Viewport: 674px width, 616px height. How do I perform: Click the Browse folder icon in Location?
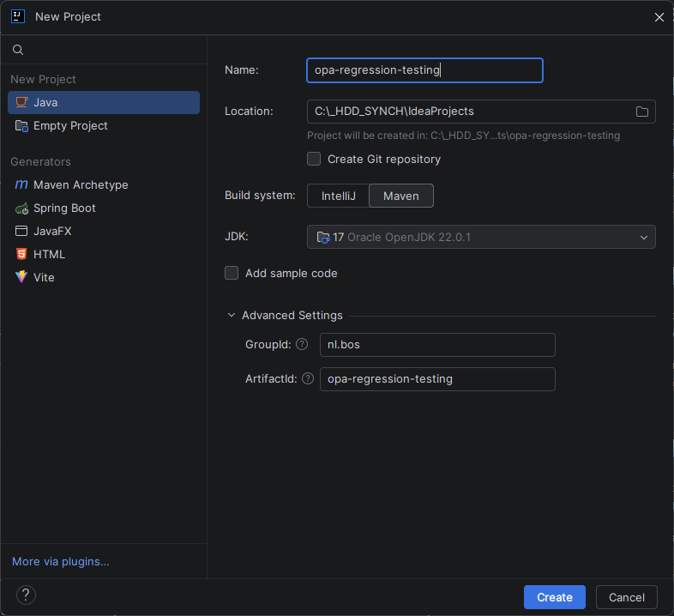641,112
